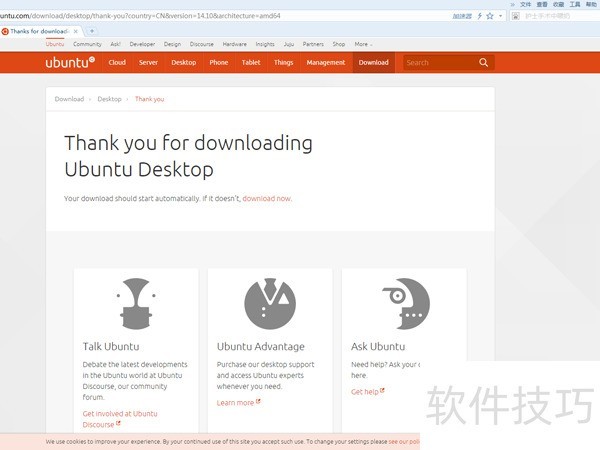The height and width of the screenshot is (450, 600).
Task: Close the 'Thanks for download' tab
Action: tap(76, 31)
